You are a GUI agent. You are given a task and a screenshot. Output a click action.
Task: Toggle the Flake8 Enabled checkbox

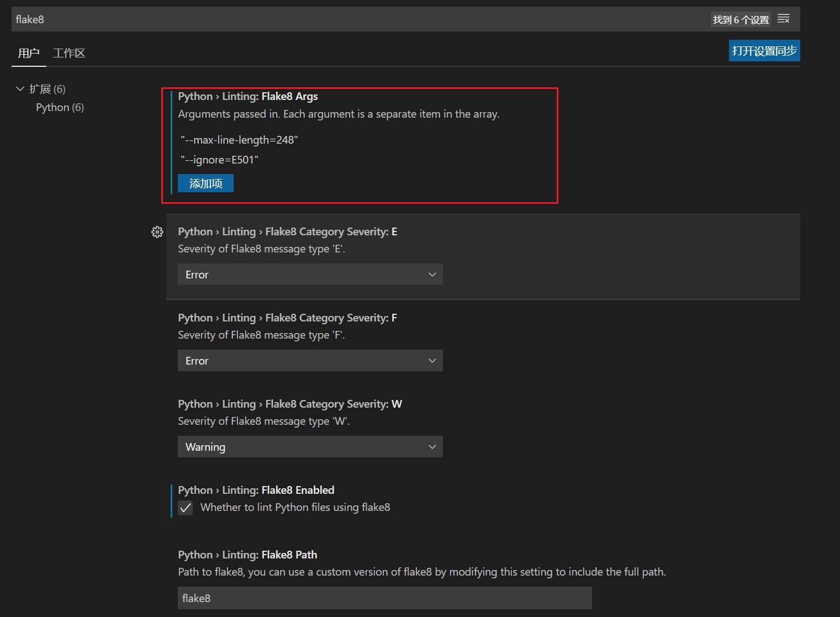click(x=186, y=508)
